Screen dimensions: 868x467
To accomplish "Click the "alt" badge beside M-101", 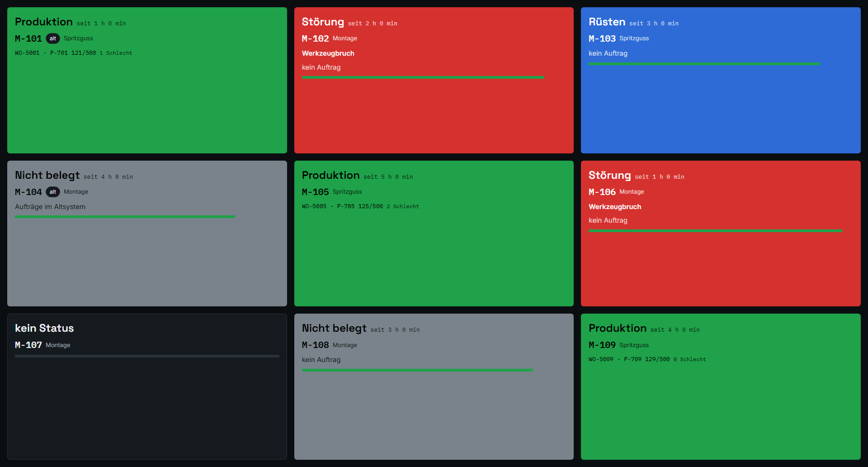I will click(53, 38).
